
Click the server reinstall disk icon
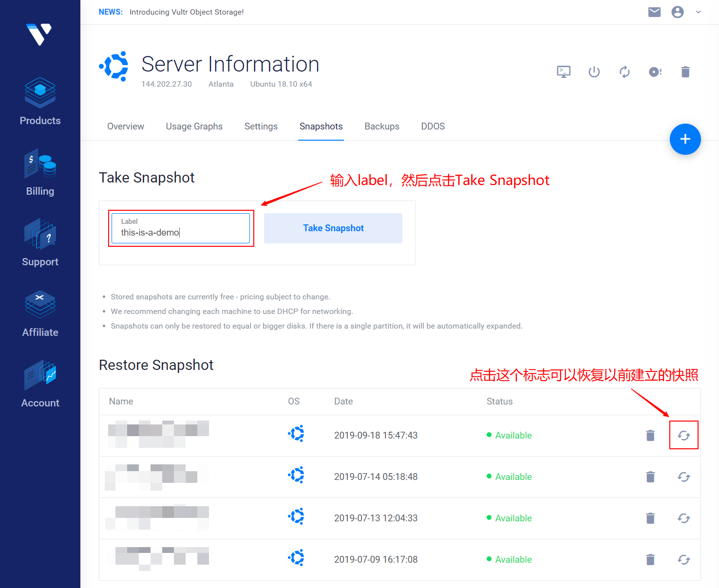click(655, 72)
